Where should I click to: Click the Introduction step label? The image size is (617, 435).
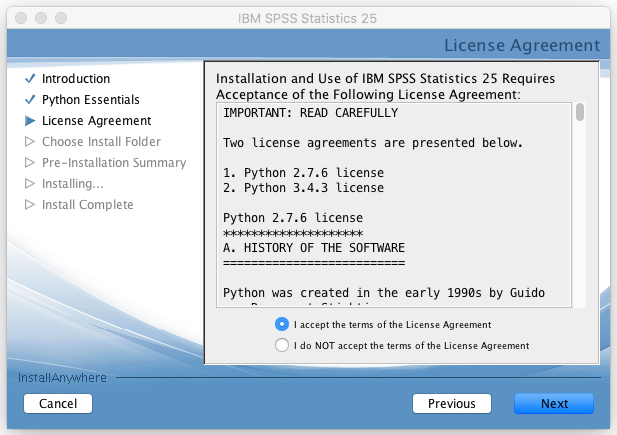click(x=76, y=78)
